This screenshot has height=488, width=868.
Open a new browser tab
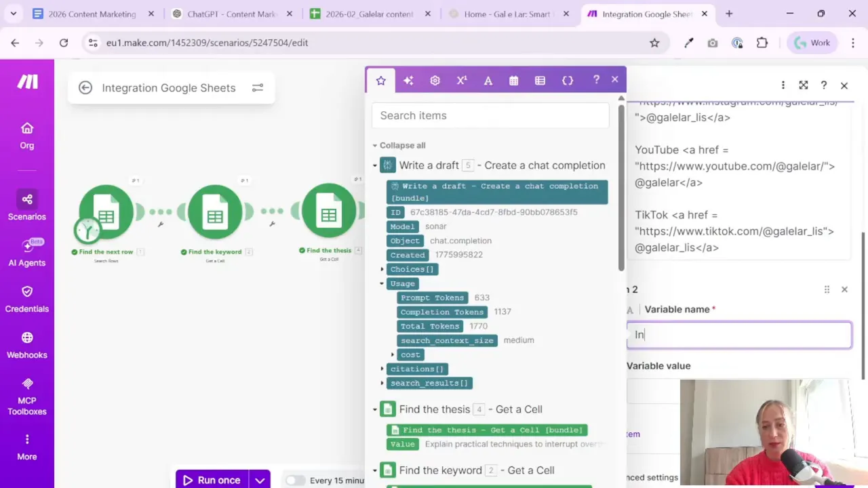point(729,14)
